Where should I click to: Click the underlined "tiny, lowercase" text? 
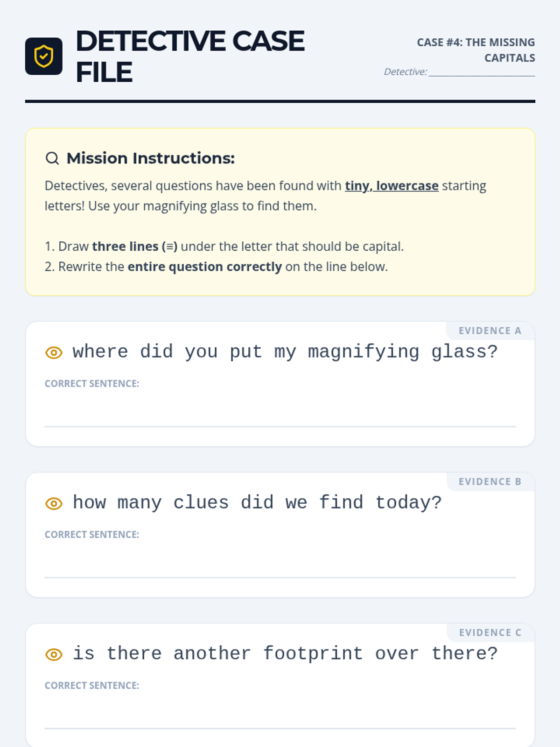(392, 186)
